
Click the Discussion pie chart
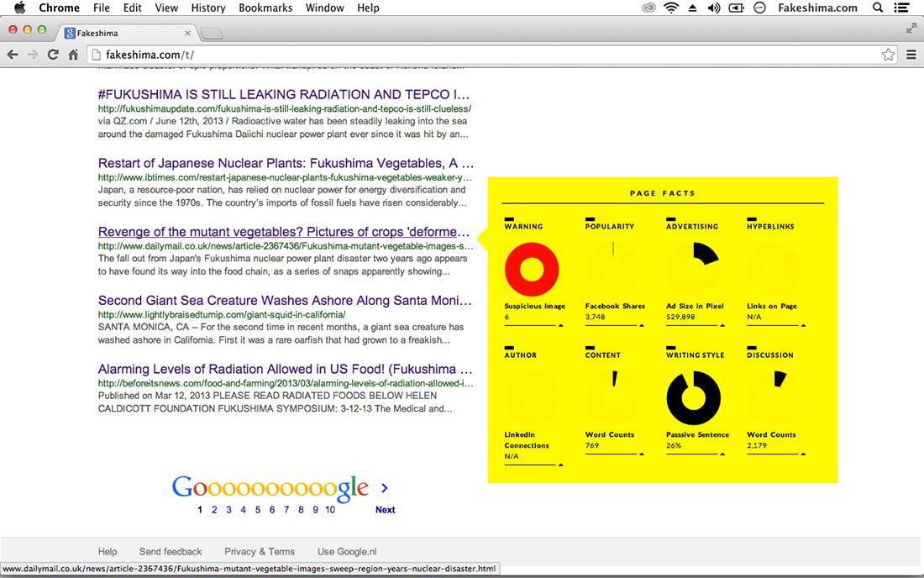tap(774, 397)
